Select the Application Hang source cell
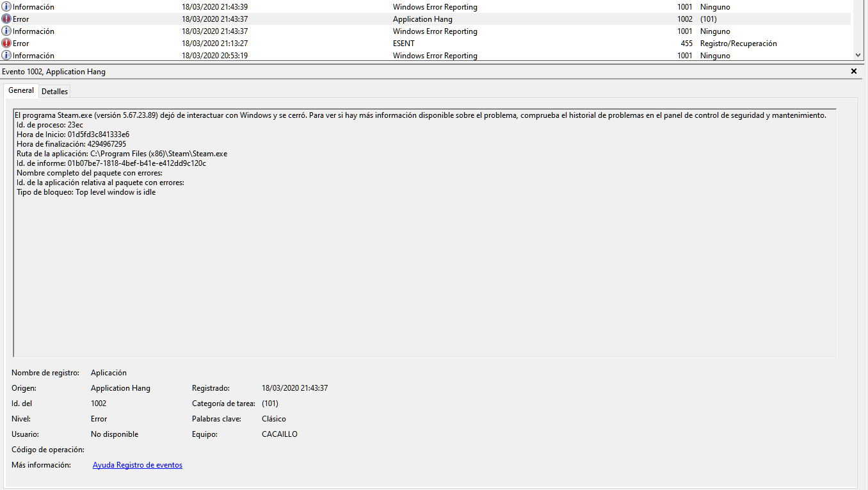The height and width of the screenshot is (490, 868). pos(422,19)
